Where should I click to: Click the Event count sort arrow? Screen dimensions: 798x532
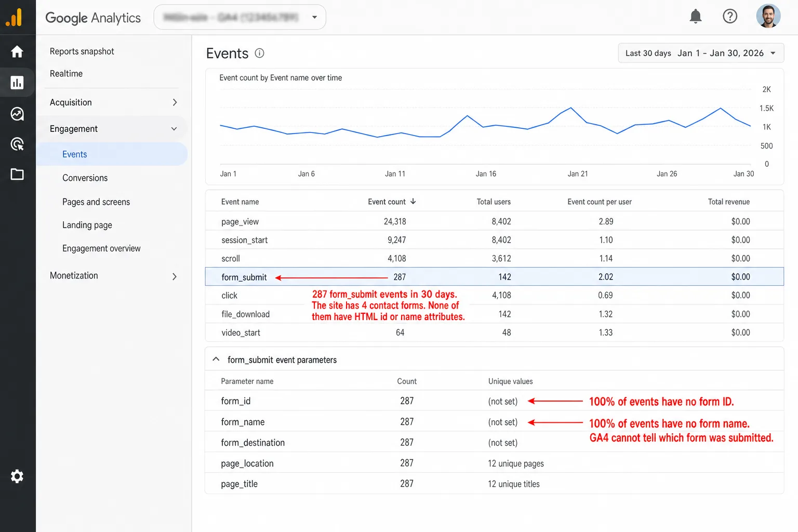coord(413,202)
